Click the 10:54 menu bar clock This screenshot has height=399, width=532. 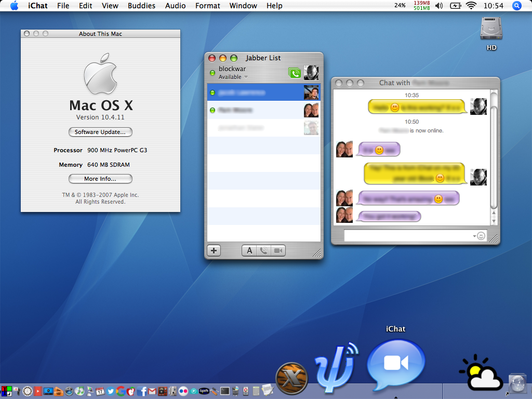pos(494,6)
